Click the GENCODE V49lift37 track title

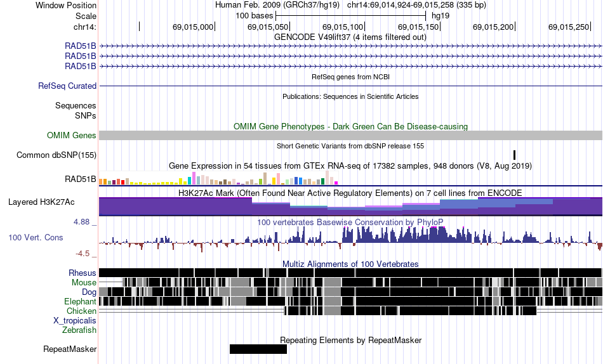pos(350,37)
